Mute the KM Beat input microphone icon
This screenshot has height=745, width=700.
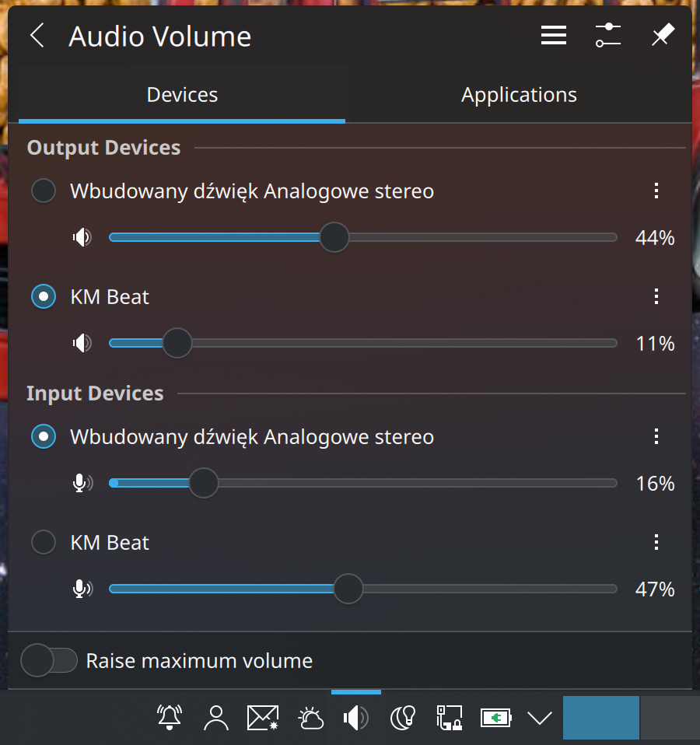(x=82, y=589)
